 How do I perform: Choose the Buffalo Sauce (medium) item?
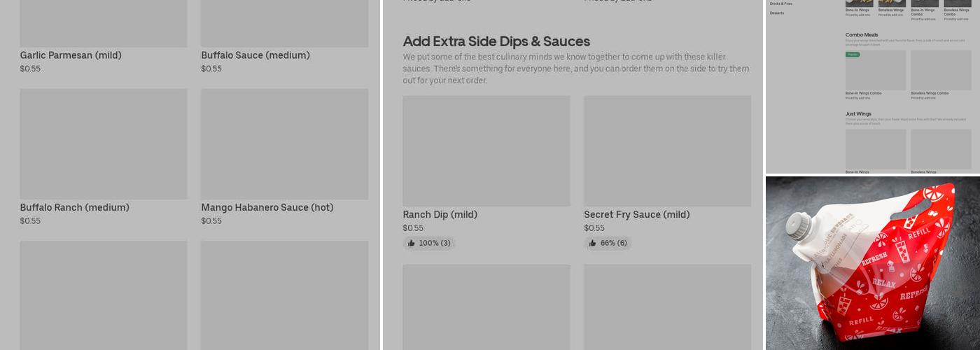click(x=255, y=55)
